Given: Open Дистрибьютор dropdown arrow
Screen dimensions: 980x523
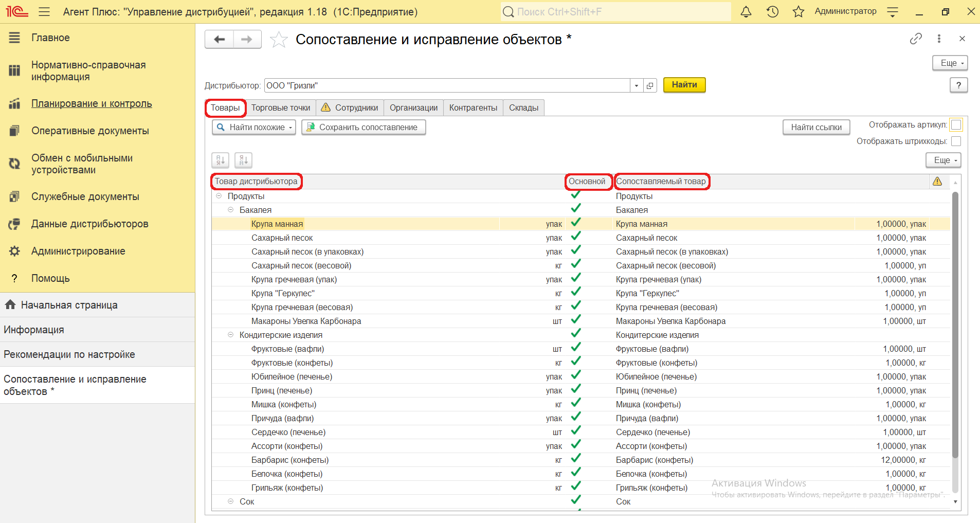Looking at the screenshot, I should [x=637, y=85].
